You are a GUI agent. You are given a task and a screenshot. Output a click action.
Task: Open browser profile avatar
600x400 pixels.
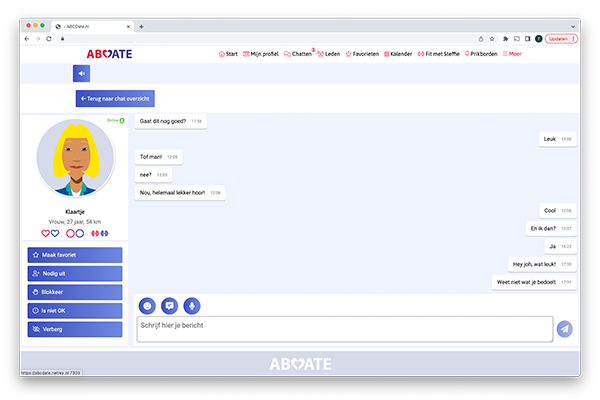coord(538,39)
